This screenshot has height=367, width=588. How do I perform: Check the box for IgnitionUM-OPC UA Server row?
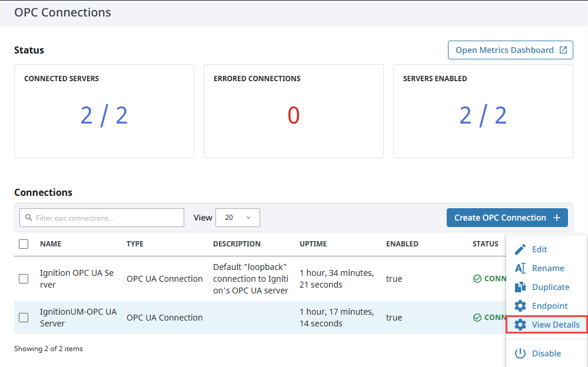click(x=24, y=318)
